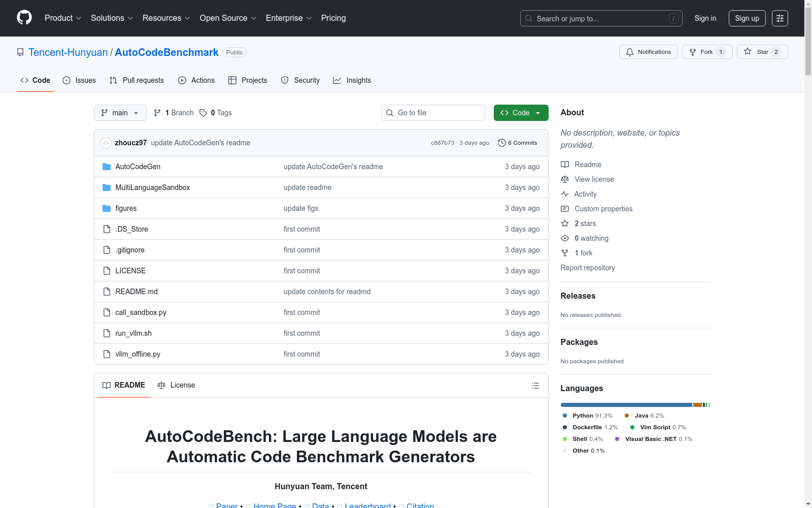812x508 pixels.
Task: Click the zhoucz97 author avatar
Action: (x=106, y=143)
